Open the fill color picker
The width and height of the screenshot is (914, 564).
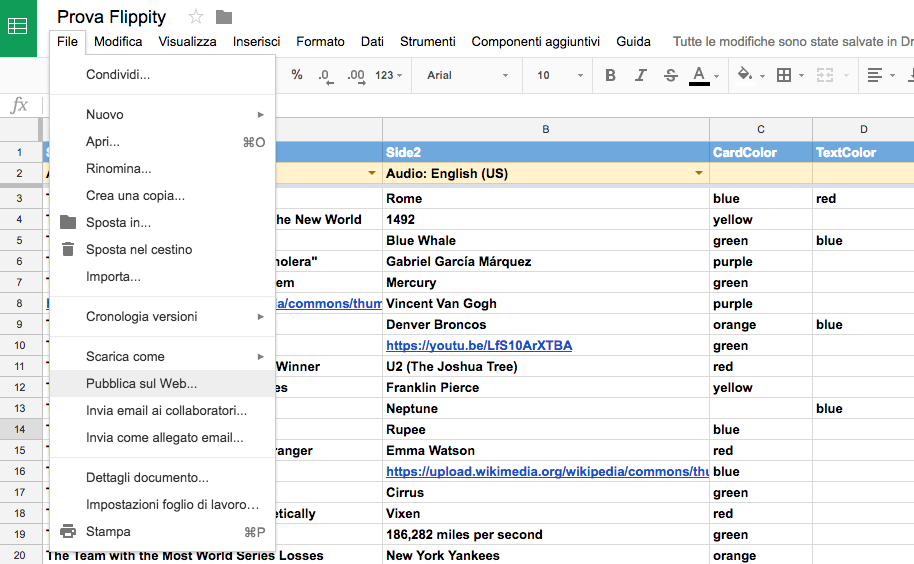pos(750,75)
